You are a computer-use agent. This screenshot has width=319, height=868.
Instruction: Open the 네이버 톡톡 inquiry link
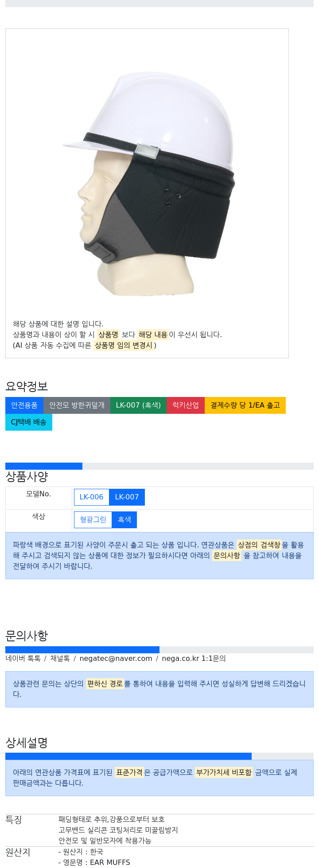pos(23,659)
